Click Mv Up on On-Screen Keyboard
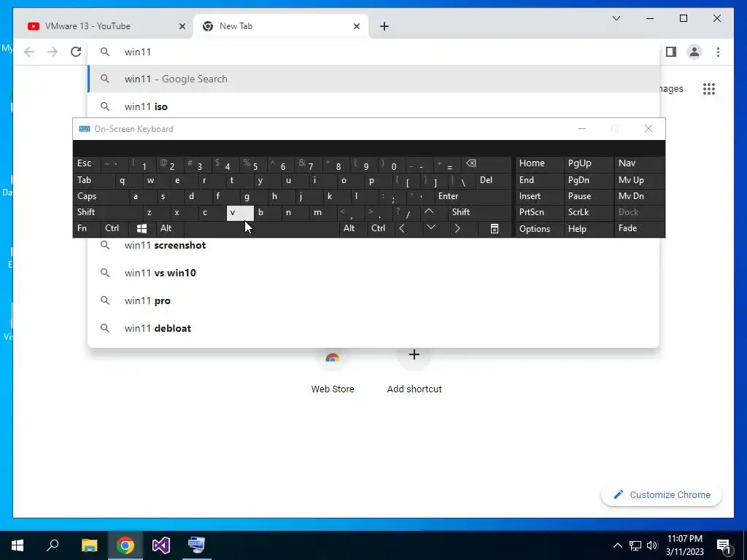The image size is (747, 560). click(639, 180)
